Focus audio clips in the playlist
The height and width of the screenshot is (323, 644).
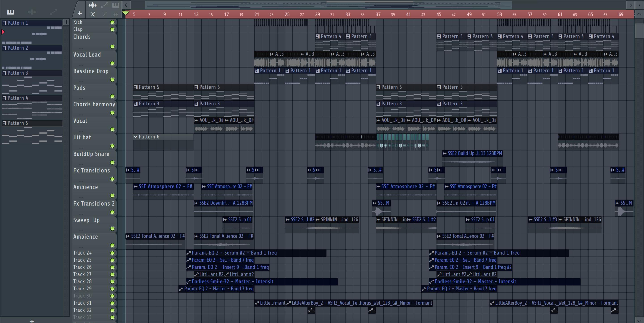pos(93,5)
